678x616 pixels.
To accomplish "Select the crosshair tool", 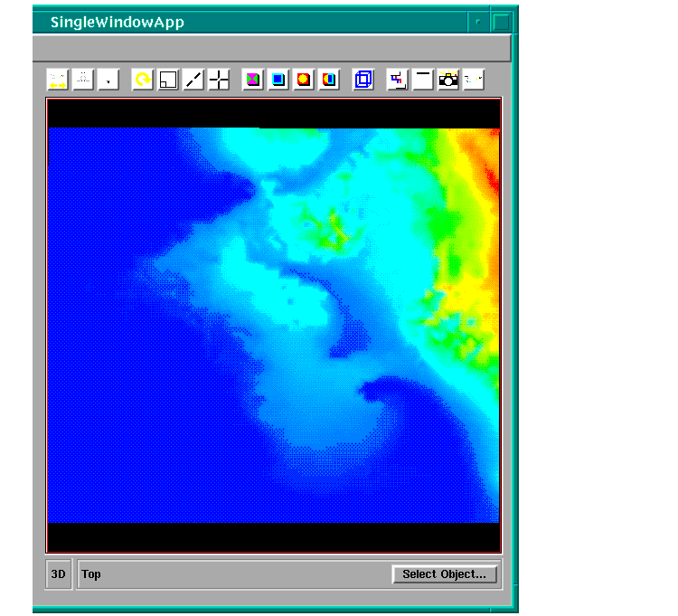I will click(x=219, y=80).
